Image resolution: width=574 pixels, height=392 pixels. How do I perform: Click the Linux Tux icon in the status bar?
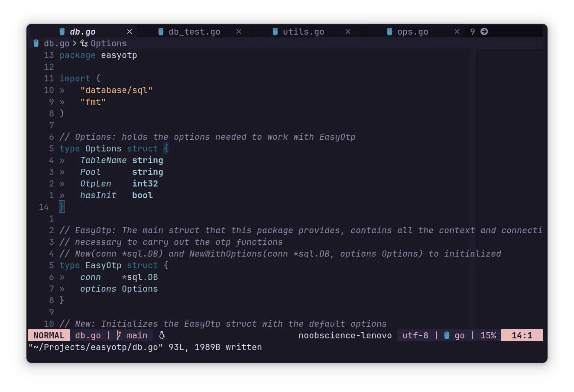[162, 335]
